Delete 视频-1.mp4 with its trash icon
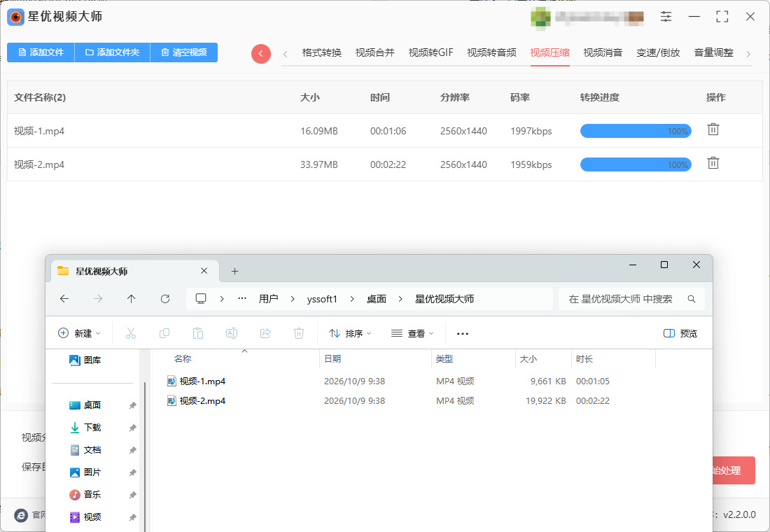 click(x=713, y=129)
